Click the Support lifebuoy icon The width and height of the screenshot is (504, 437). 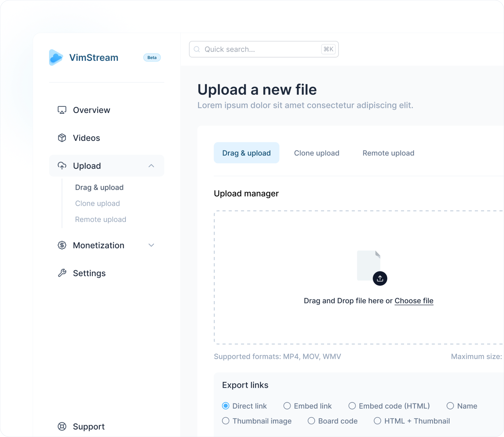tap(62, 426)
